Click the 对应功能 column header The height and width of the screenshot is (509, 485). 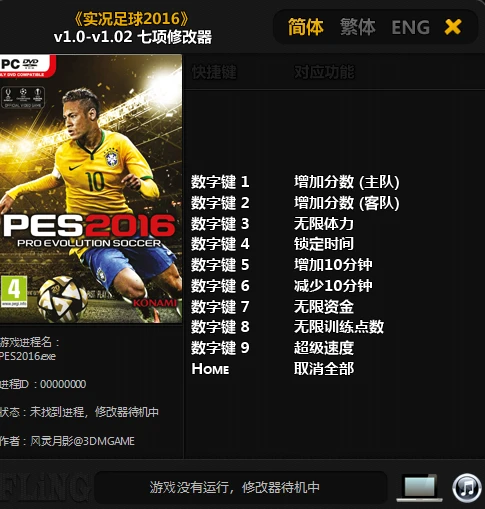[x=324, y=72]
